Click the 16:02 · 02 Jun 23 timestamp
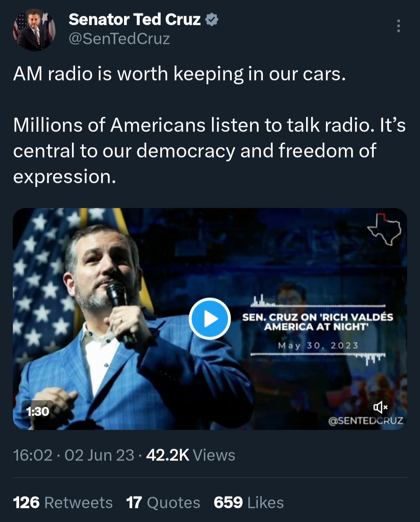The image size is (420, 522). (x=73, y=455)
